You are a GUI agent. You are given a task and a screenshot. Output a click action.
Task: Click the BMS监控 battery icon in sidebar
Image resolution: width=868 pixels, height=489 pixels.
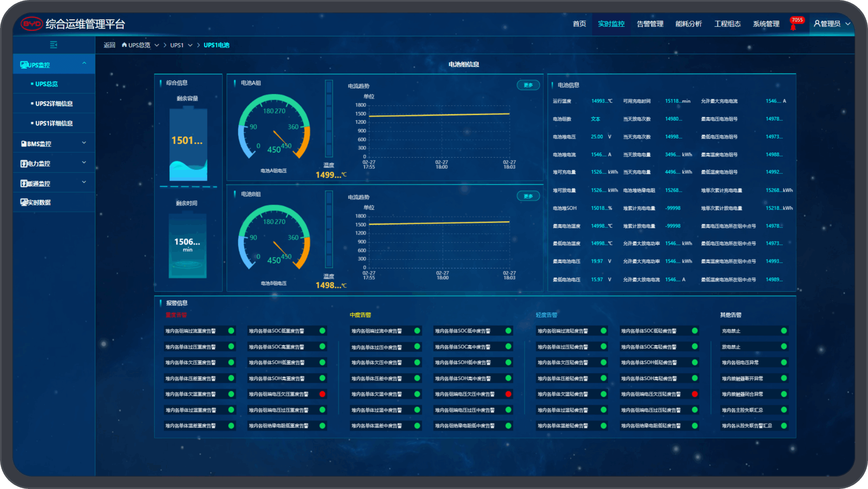click(24, 144)
